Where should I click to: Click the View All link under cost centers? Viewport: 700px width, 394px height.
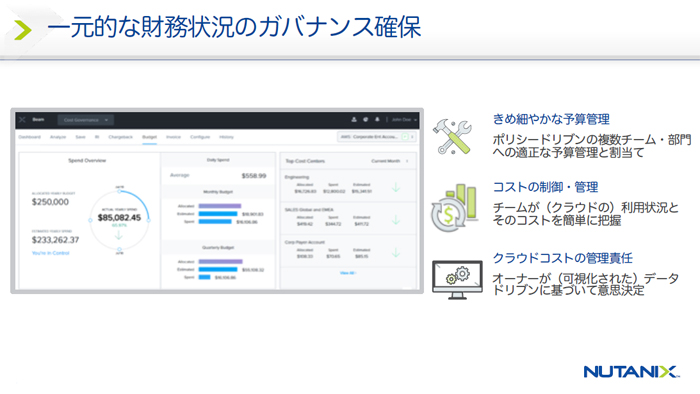[x=348, y=273]
